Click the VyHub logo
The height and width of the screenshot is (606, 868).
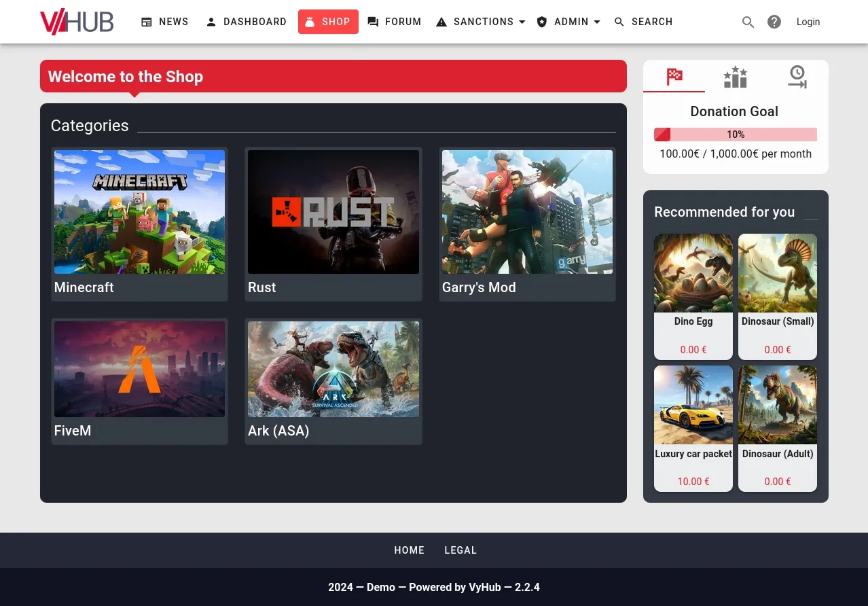(77, 22)
